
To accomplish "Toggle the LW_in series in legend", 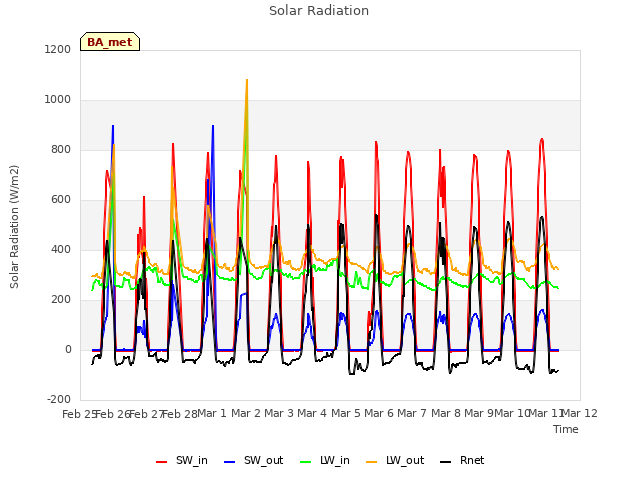I will (x=324, y=461).
